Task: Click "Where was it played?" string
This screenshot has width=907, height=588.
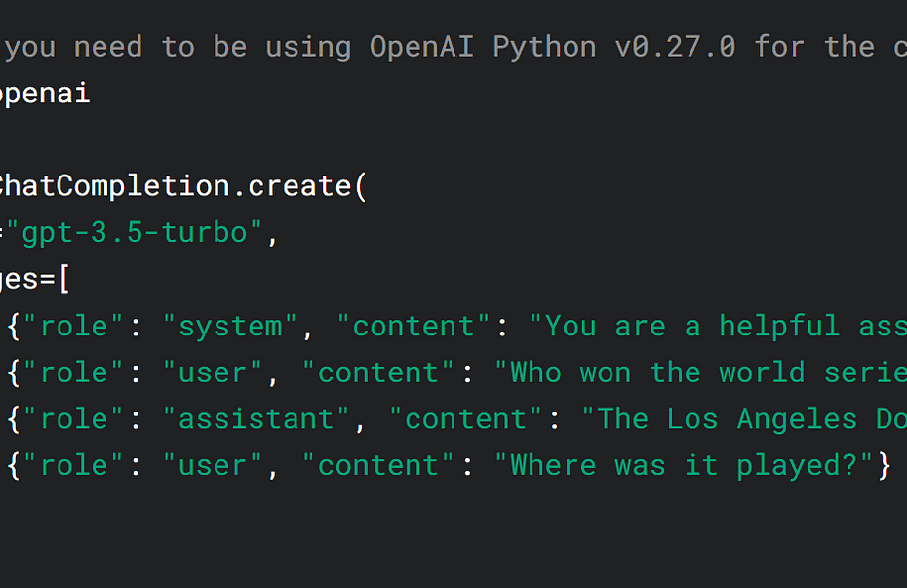Action: pos(684,466)
